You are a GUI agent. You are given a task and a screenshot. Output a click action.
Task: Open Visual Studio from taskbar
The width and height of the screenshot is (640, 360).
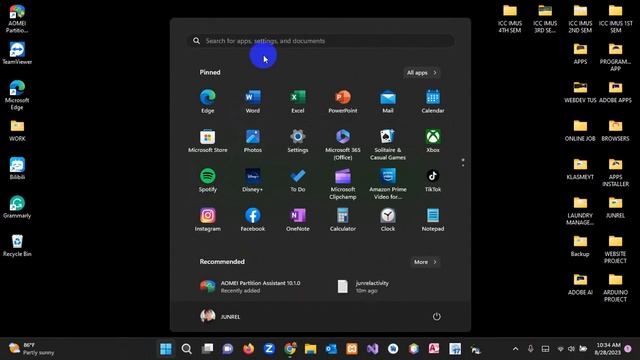(372, 349)
